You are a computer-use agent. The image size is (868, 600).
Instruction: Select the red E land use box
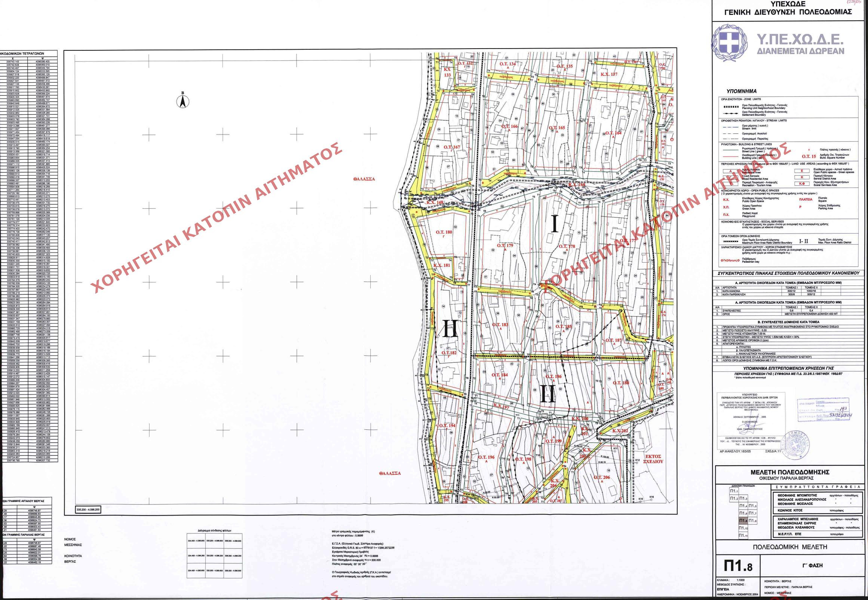click(x=802, y=171)
